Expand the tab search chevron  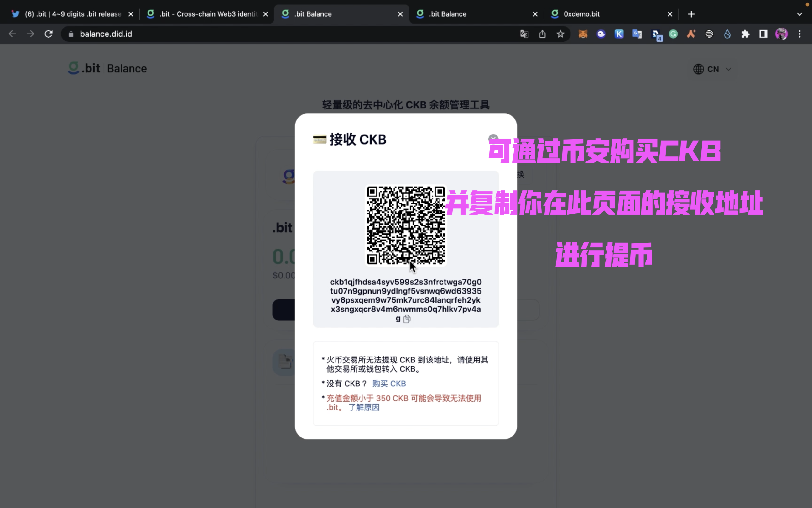(x=799, y=14)
